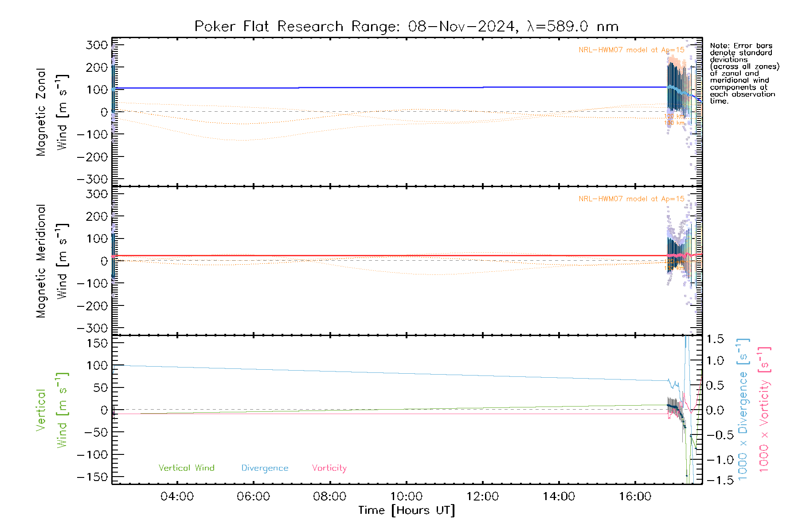Click NRL-HWM07 model label in meridional wind panel
This screenshot has height=532, width=798.
pyautogui.click(x=631, y=199)
